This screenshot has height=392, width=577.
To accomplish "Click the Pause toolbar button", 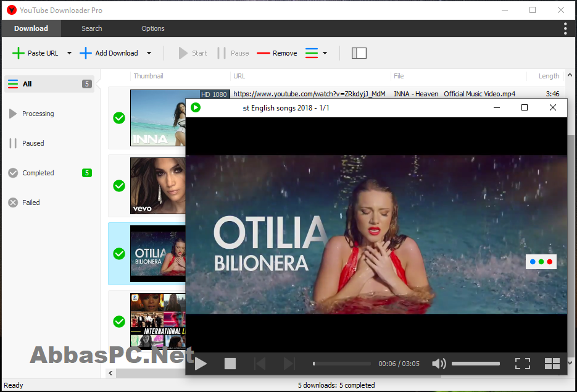I will (233, 53).
